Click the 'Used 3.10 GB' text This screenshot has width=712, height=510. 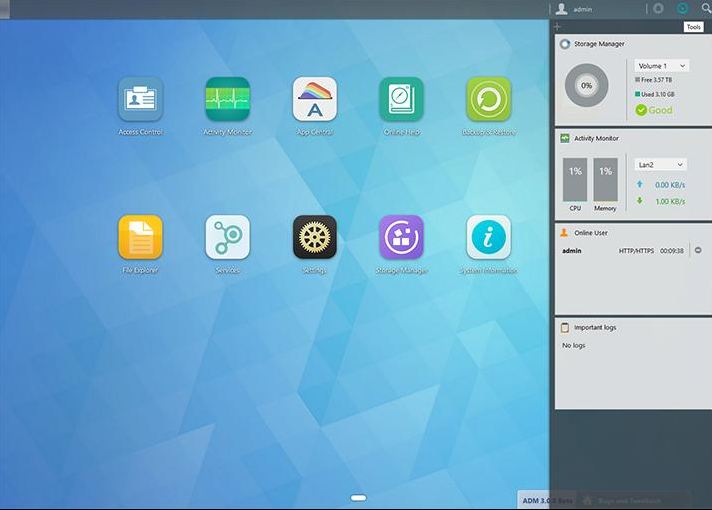click(x=658, y=94)
